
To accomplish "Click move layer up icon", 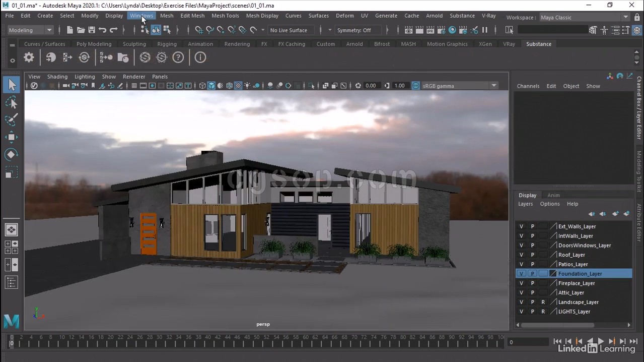I will (592, 214).
